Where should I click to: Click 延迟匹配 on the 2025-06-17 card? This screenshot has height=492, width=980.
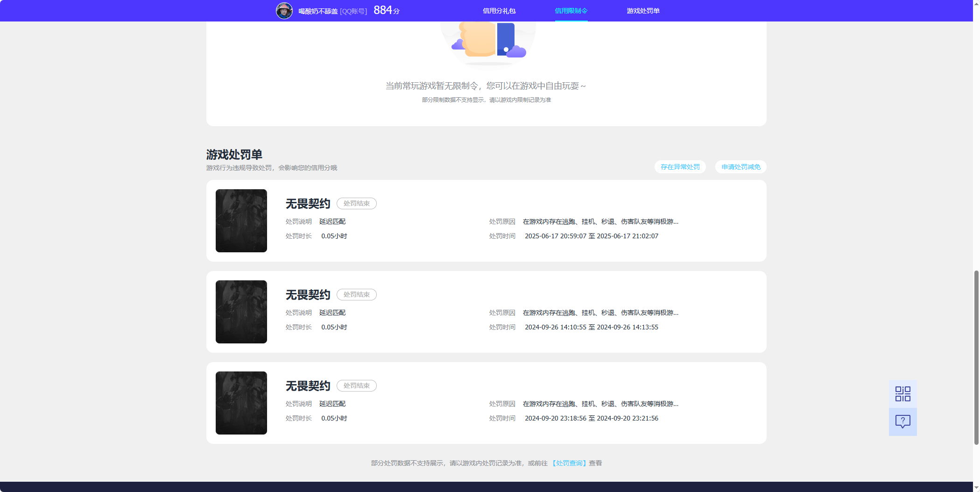[x=332, y=221]
